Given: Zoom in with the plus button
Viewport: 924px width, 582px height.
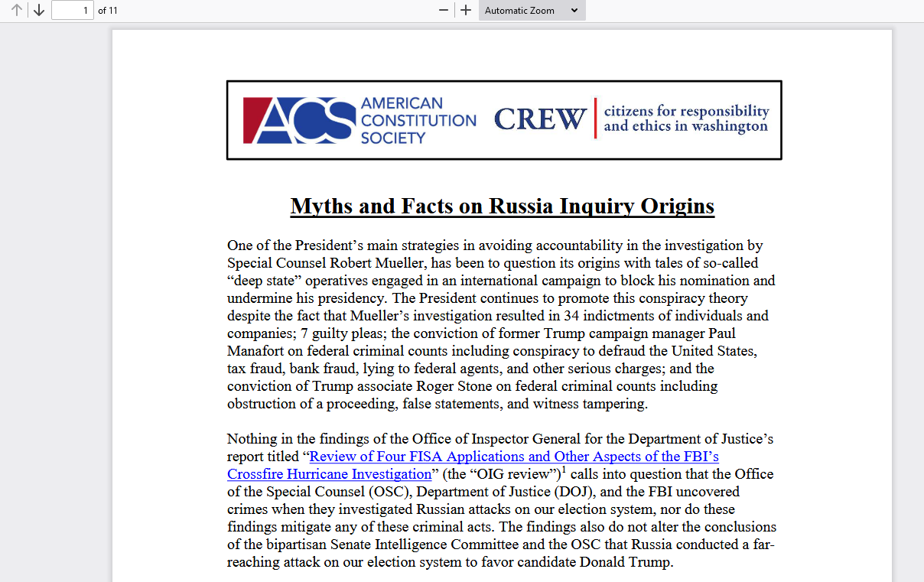Looking at the screenshot, I should tap(465, 11).
